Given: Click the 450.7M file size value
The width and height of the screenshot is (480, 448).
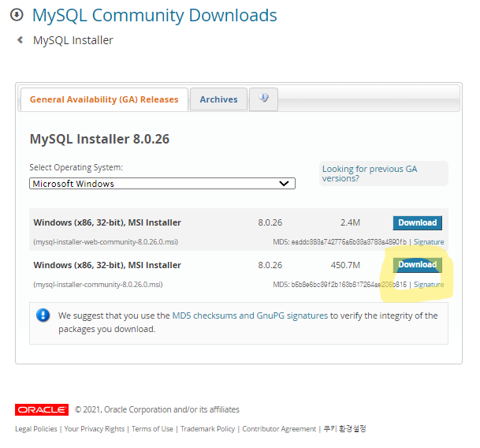Looking at the screenshot, I should tap(345, 265).
